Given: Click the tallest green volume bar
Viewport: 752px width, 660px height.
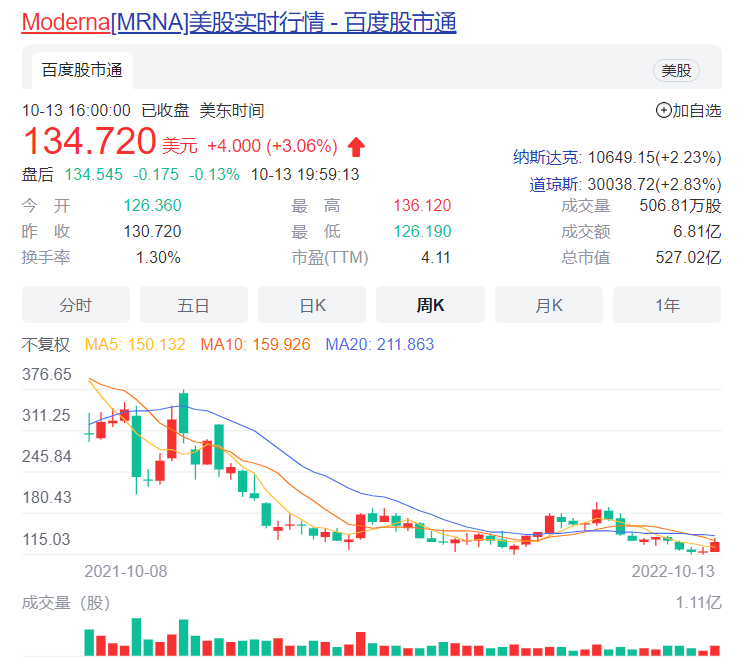Looking at the screenshot, I should [137, 637].
